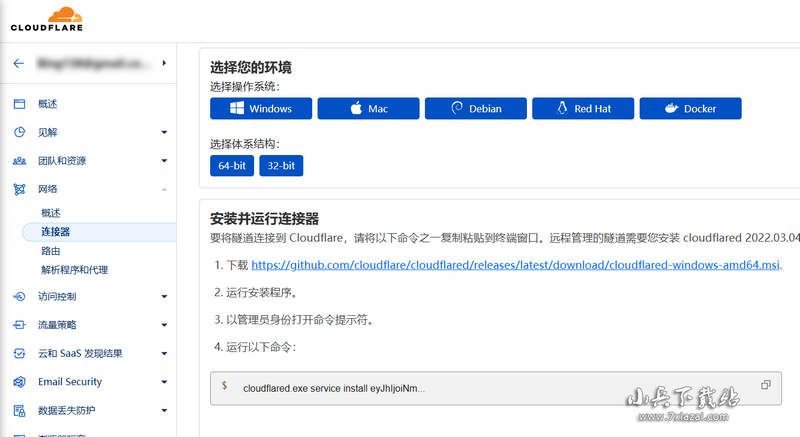Screen dimensions: 800x437
Task: Go to the 路由 routes page
Action: 50,251
